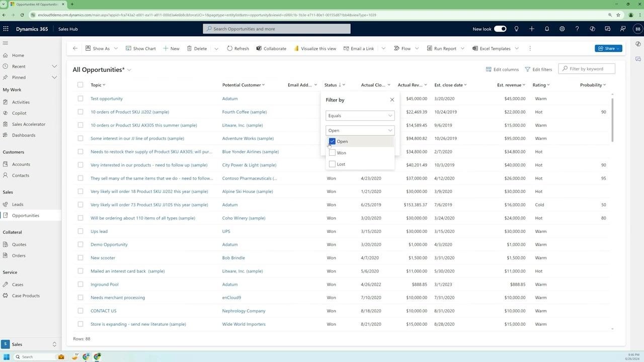Expand the Recent section in sidebar
The height and width of the screenshot is (362, 644).
coord(54,66)
